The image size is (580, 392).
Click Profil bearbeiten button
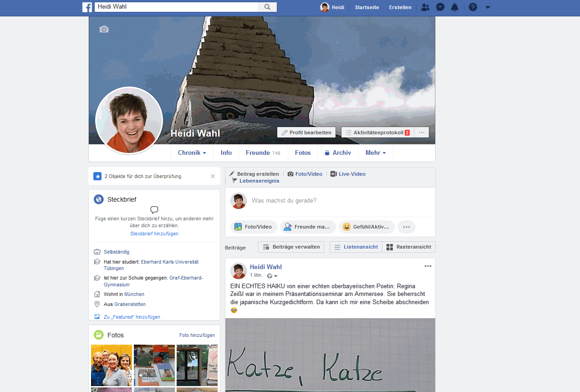point(306,132)
